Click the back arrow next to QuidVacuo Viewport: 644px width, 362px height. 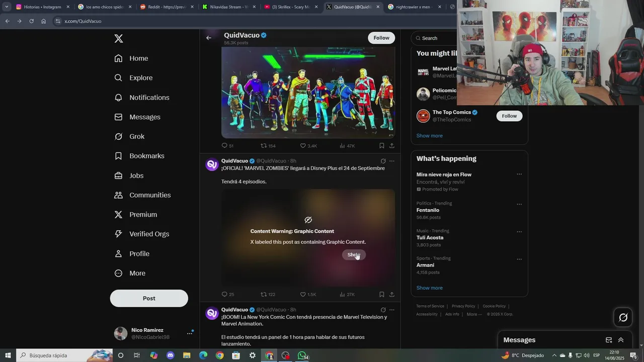pyautogui.click(x=209, y=38)
